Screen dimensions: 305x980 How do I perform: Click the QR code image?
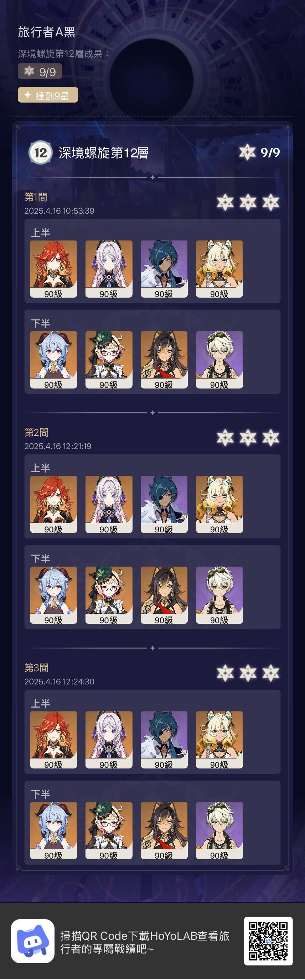click(268, 941)
